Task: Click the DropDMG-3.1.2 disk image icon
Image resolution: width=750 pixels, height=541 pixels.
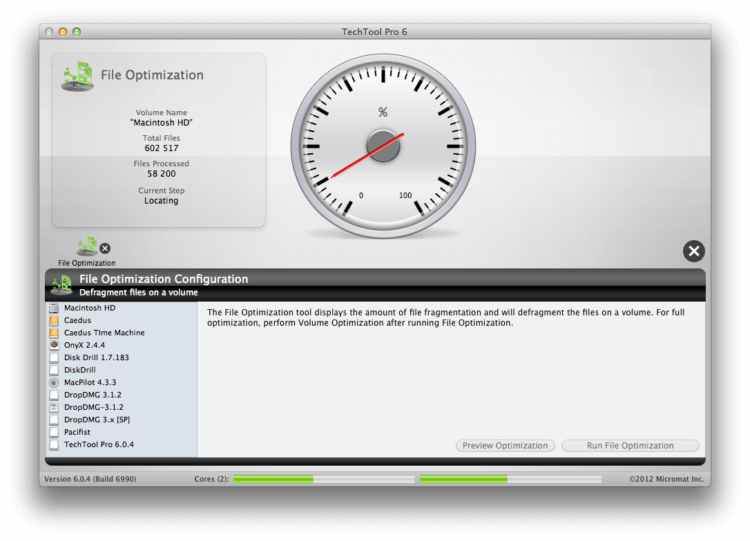Action: pyautogui.click(x=54, y=408)
